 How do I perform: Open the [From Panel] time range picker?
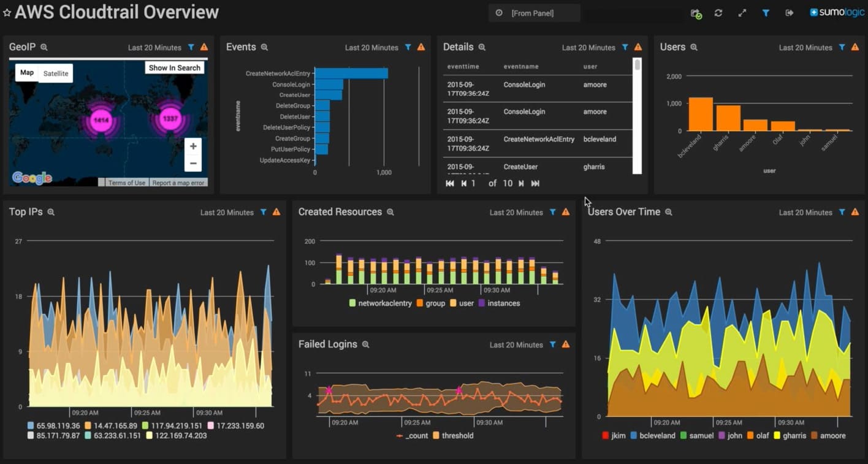click(x=535, y=13)
